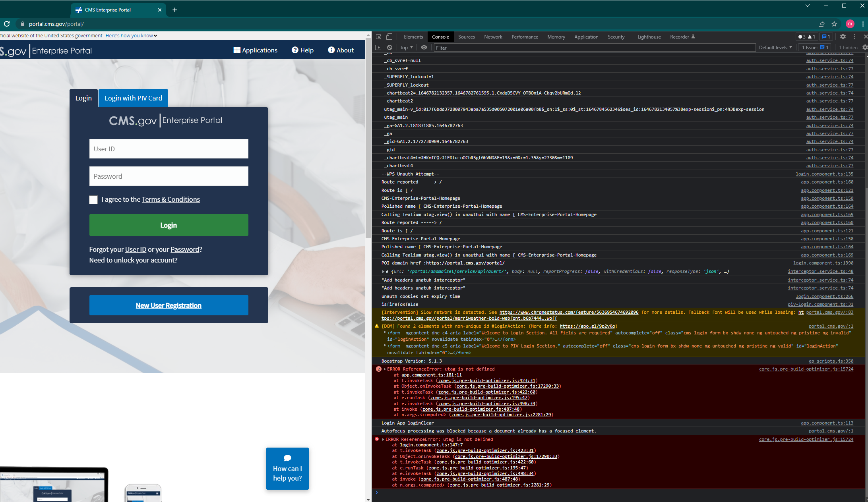Open the Default levels dropdown
This screenshot has height=502, width=868.
[775, 47]
